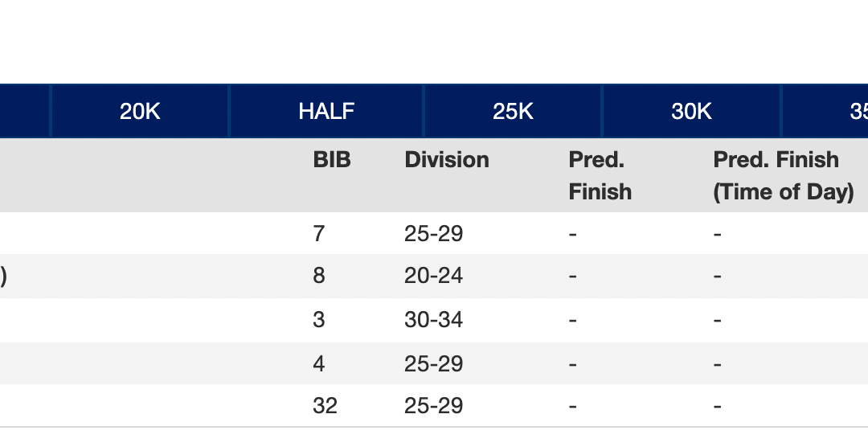Click the 20-24 division cell

[434, 276]
